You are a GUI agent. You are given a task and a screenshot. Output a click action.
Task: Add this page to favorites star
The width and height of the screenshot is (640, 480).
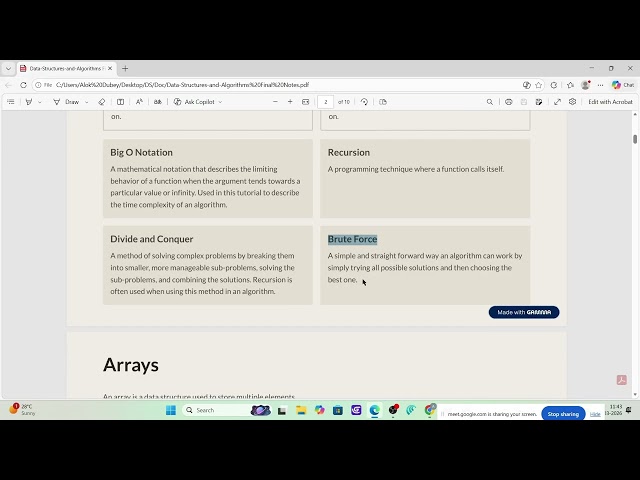tap(539, 85)
